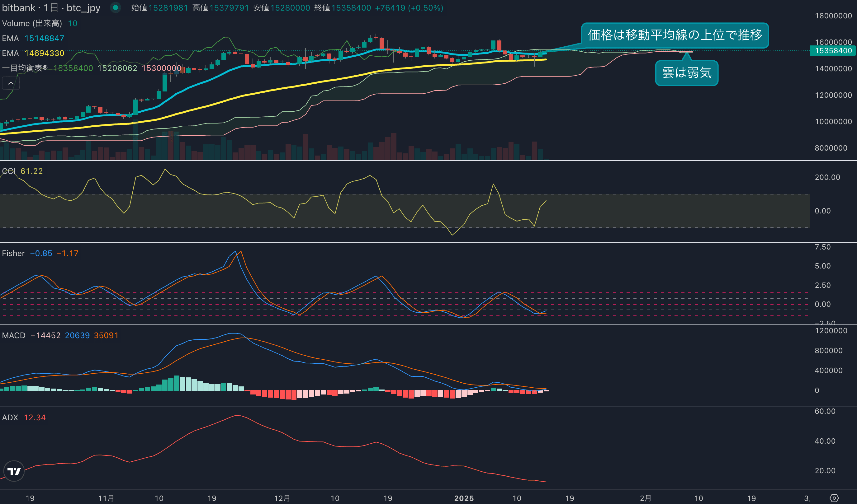The height and width of the screenshot is (504, 857).
Task: Open chart settings gear icon on time axis
Action: coord(834,498)
